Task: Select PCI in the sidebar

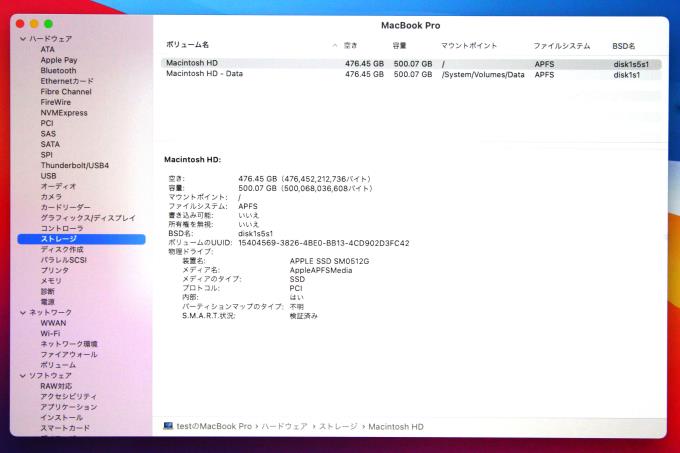Action: [x=47, y=123]
